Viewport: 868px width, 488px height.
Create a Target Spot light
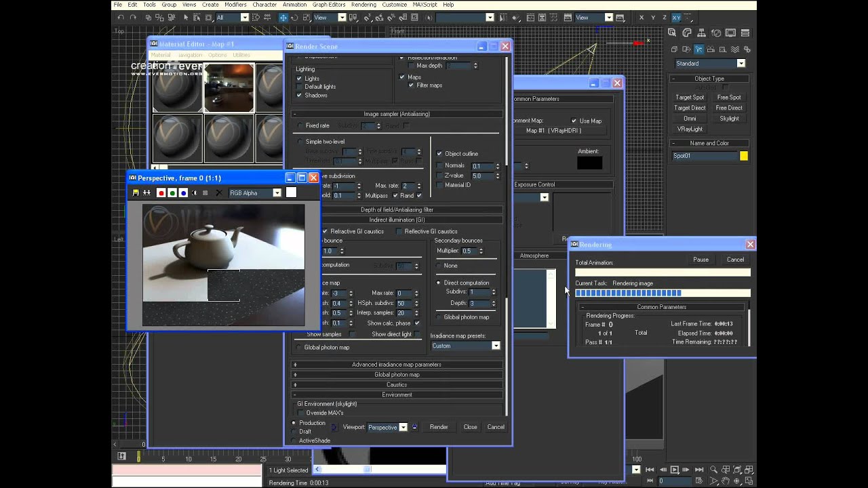[690, 98]
